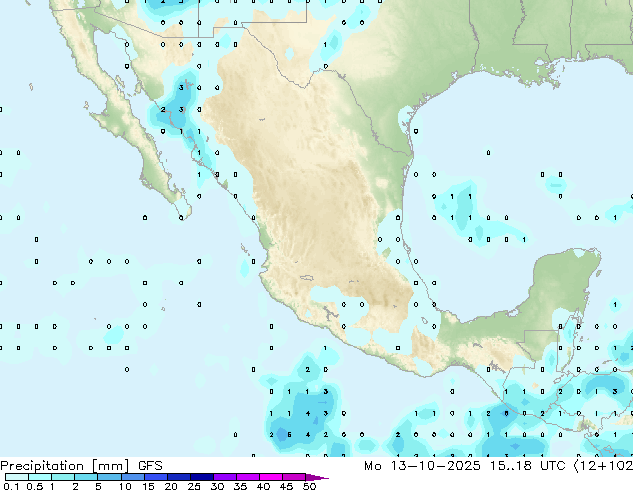634x490 pixels.
Task: Click the "40" scale label
Action: pyautogui.click(x=263, y=486)
